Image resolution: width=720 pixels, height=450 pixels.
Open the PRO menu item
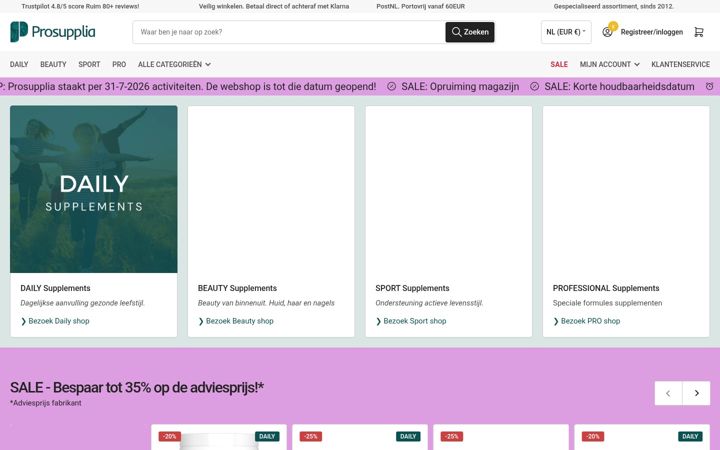(x=119, y=64)
